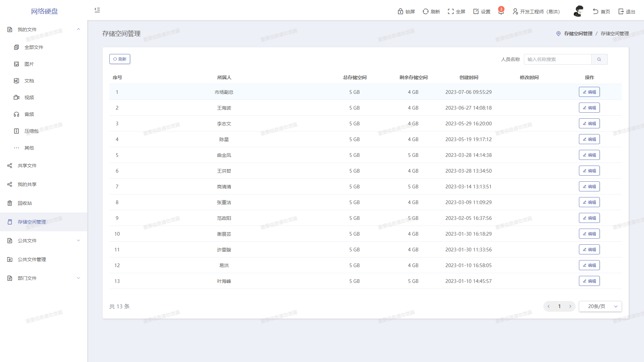The height and width of the screenshot is (362, 644).
Task: Click the top bar refresh icon
Action: [x=426, y=11]
